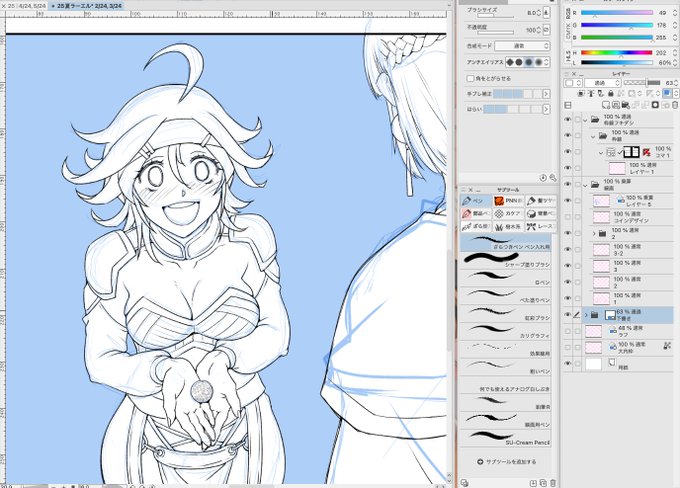Viewport: 680px width, 488px height.
Task: Select the ペン sub tool group tab
Action: [x=476, y=201]
